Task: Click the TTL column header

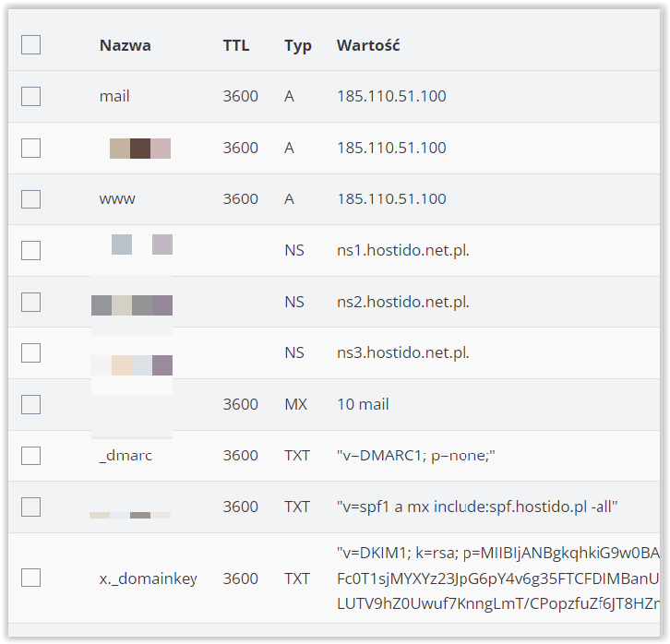Action: [236, 45]
